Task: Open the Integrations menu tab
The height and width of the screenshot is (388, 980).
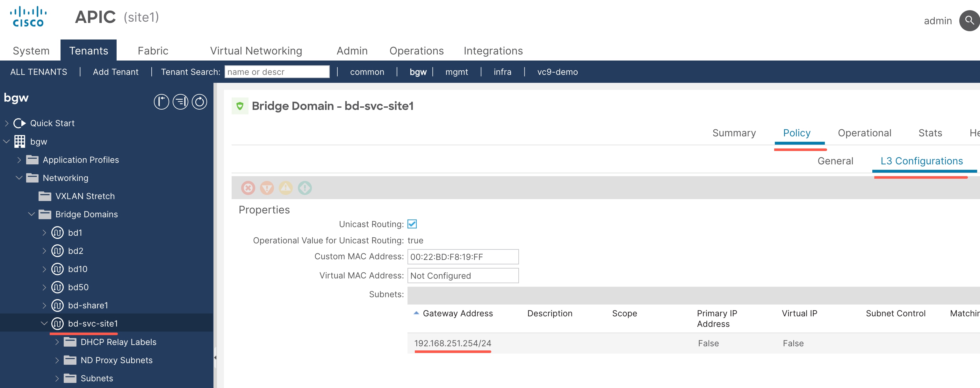Action: click(493, 51)
